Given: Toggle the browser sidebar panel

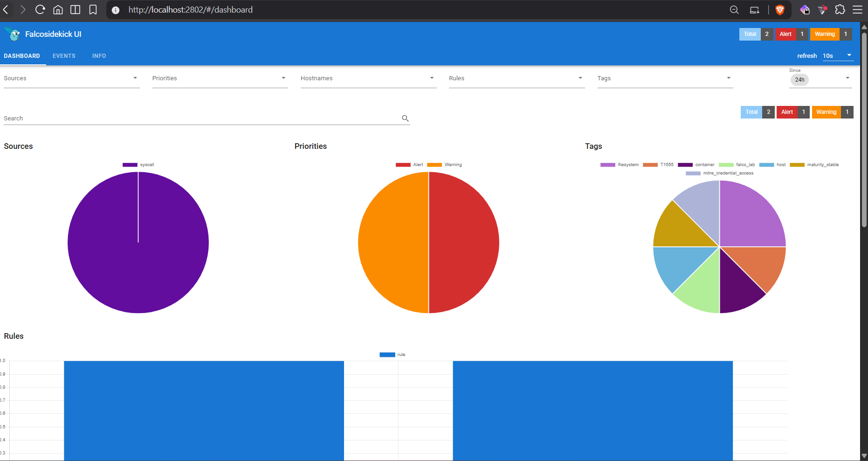Looking at the screenshot, I should tap(75, 10).
